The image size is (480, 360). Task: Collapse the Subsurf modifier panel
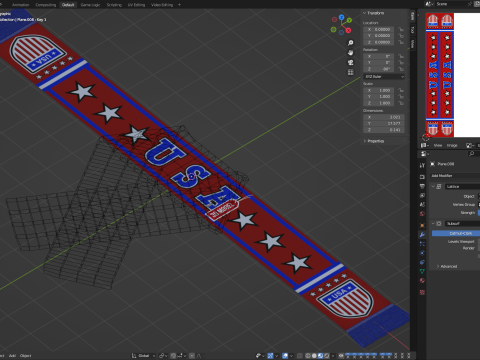click(x=433, y=223)
